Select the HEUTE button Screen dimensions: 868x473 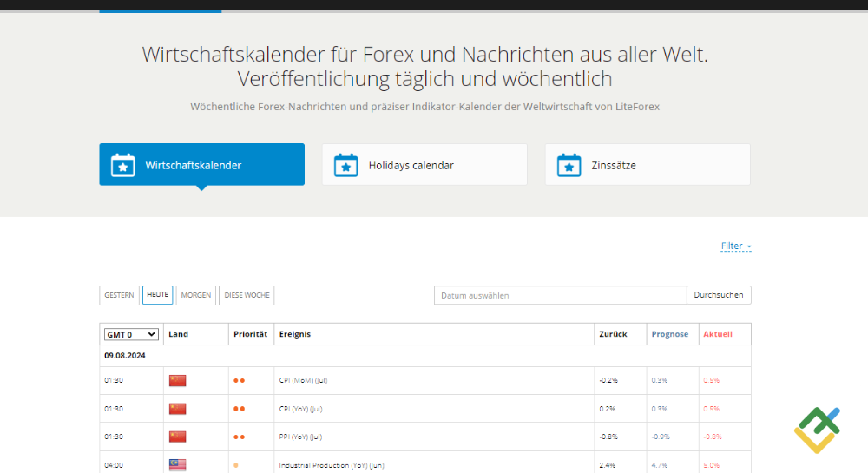157,295
